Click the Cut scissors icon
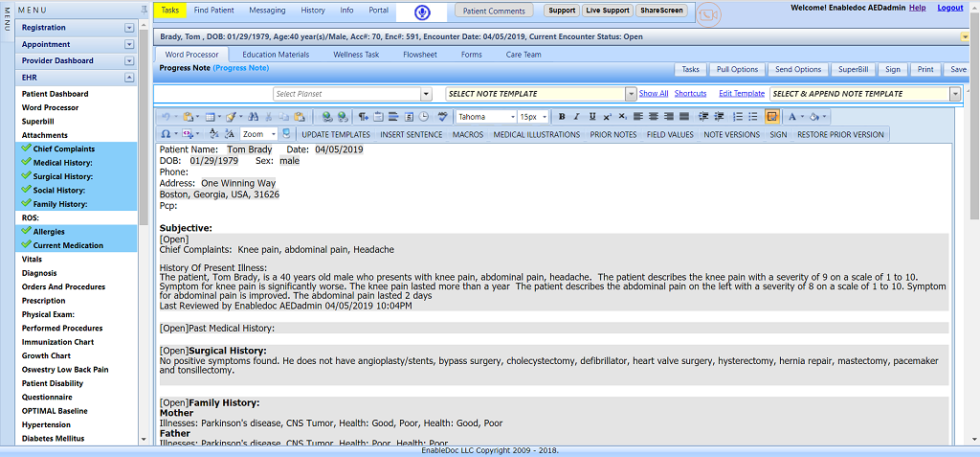Screen dimensions: 980x457 (269, 117)
